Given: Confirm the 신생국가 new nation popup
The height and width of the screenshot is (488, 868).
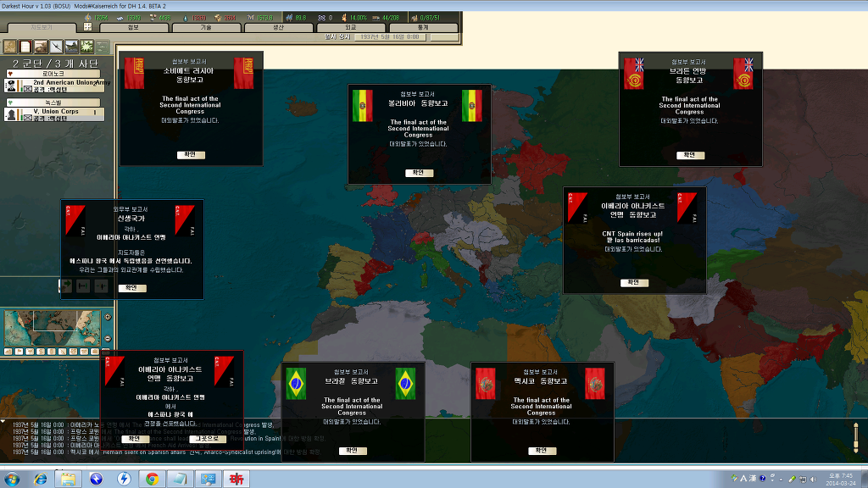Looking at the screenshot, I should pos(132,288).
